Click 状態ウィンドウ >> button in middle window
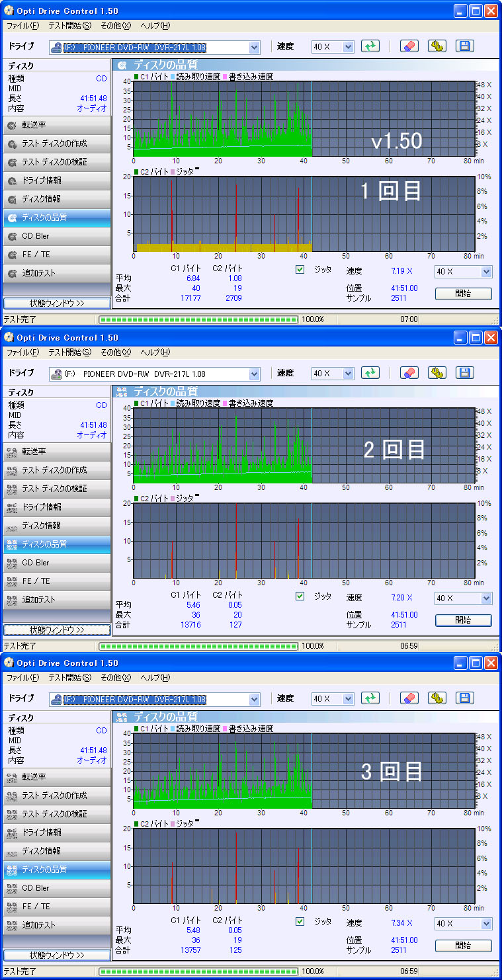This screenshot has height=980, width=502. pyautogui.click(x=57, y=630)
